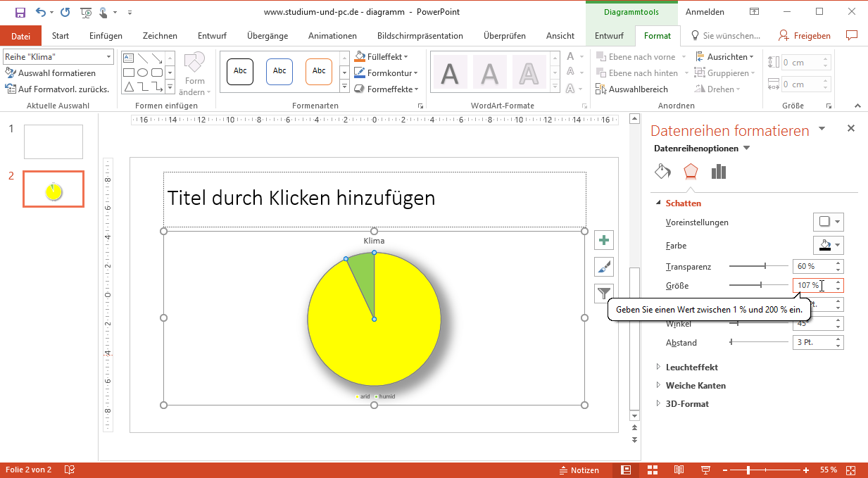The height and width of the screenshot is (478, 868).
Task: Open the Überprüfen tab
Action: (x=504, y=36)
